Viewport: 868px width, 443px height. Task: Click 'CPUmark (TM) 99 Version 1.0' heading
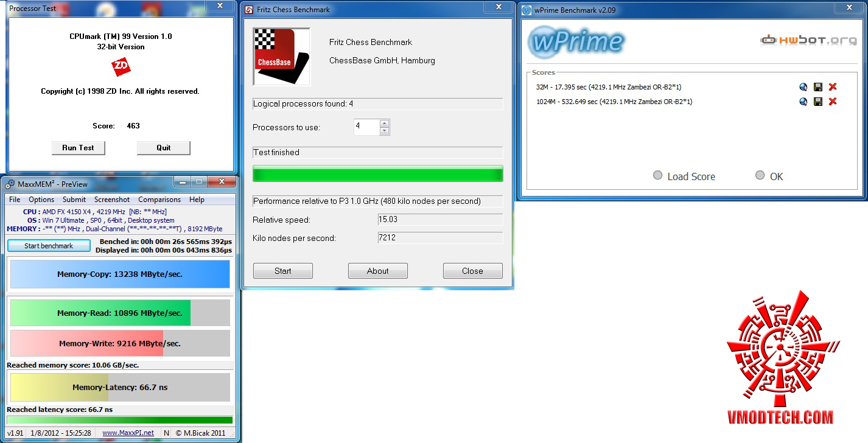[121, 37]
